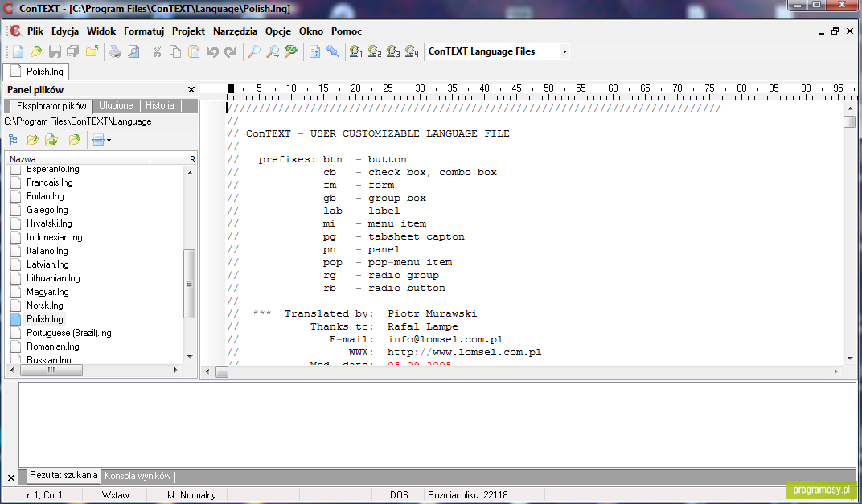
Task: Run user command 2 icon
Action: (x=375, y=51)
